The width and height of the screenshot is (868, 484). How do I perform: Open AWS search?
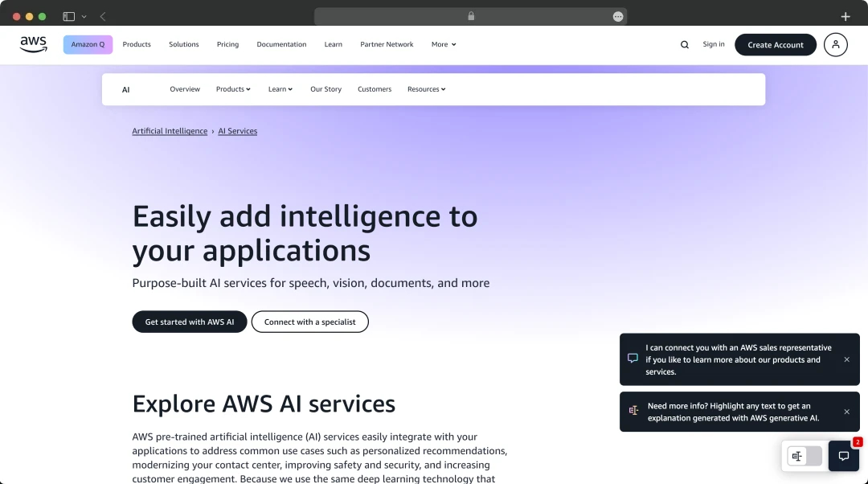(684, 44)
